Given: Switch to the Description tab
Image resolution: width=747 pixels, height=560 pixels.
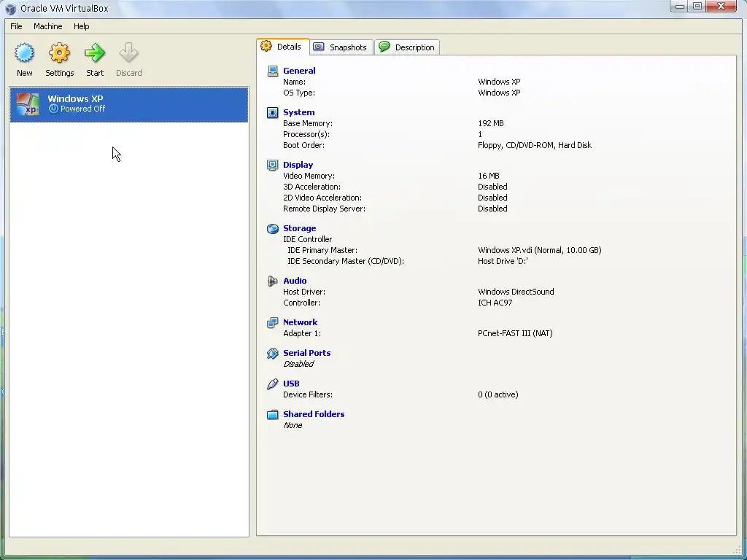Looking at the screenshot, I should 407,47.
